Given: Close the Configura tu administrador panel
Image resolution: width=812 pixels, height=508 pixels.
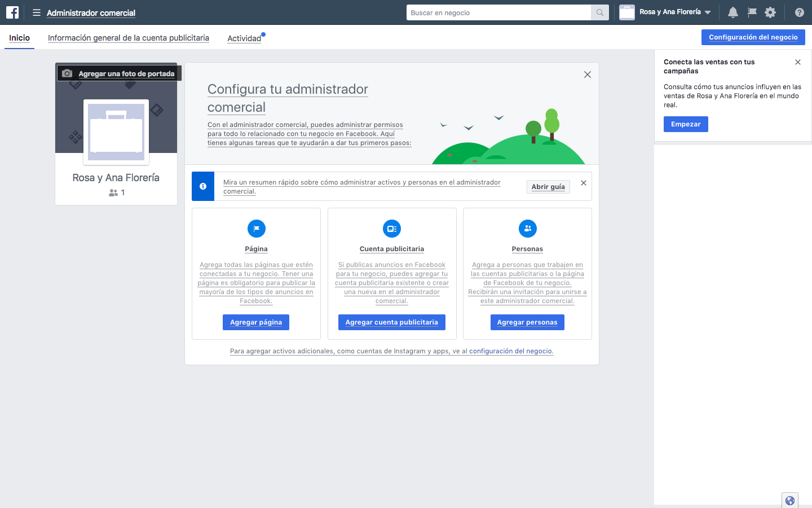Looking at the screenshot, I should pyautogui.click(x=588, y=75).
